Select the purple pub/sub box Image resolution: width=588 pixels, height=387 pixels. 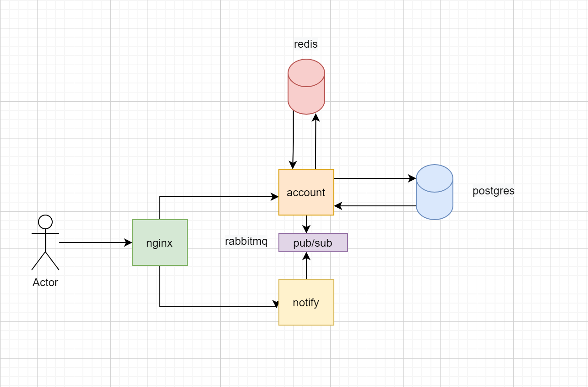(x=313, y=243)
